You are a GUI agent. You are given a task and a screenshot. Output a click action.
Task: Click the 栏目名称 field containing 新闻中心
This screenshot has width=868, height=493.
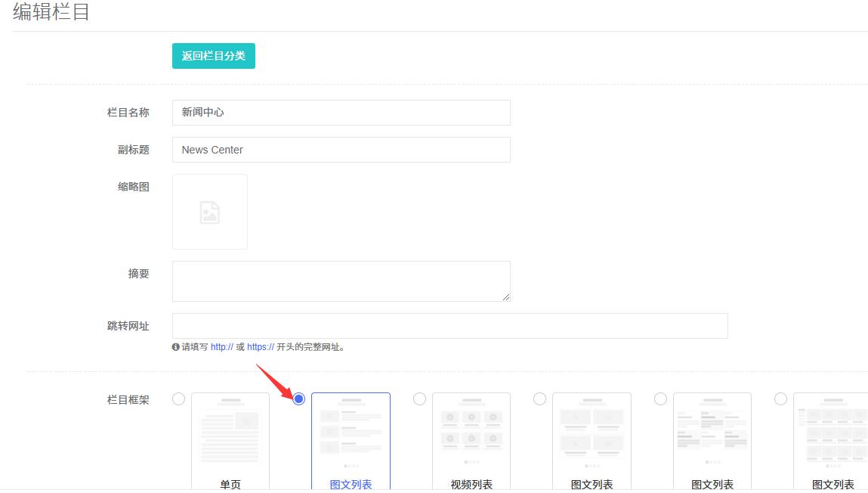coord(341,113)
